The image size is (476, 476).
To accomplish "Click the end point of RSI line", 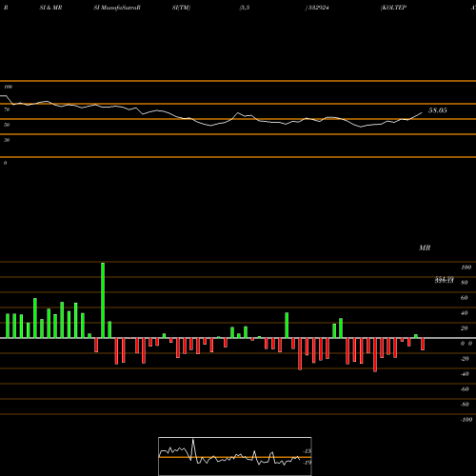I will point(422,112).
